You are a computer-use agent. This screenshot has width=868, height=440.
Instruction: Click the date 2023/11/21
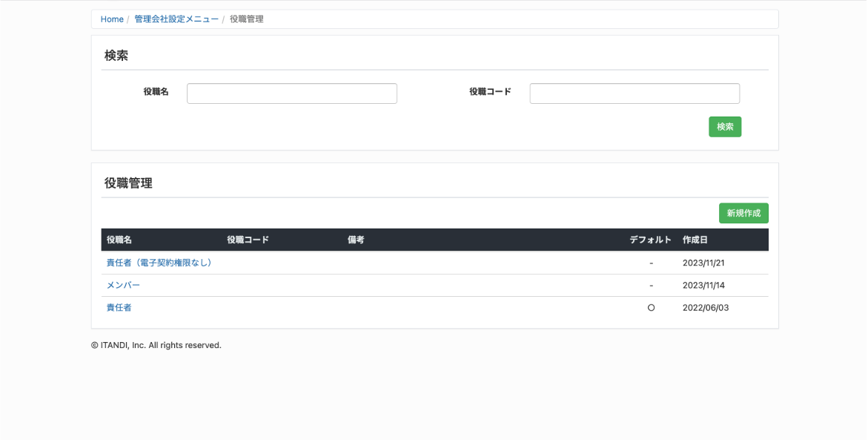703,263
